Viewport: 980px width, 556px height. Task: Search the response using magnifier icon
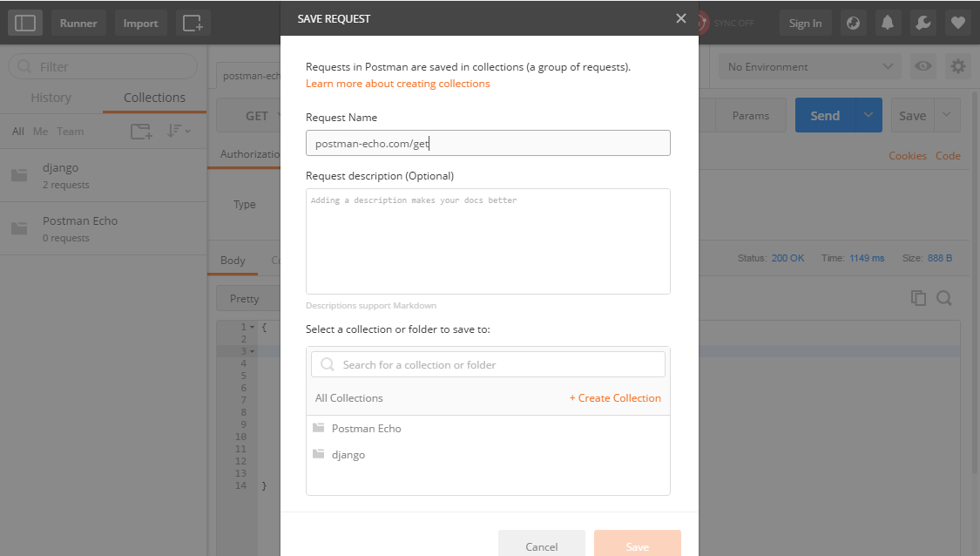coord(944,298)
